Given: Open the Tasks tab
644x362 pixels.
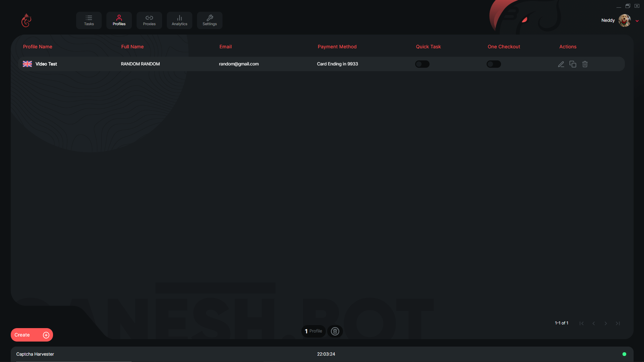Looking at the screenshot, I should (89, 20).
